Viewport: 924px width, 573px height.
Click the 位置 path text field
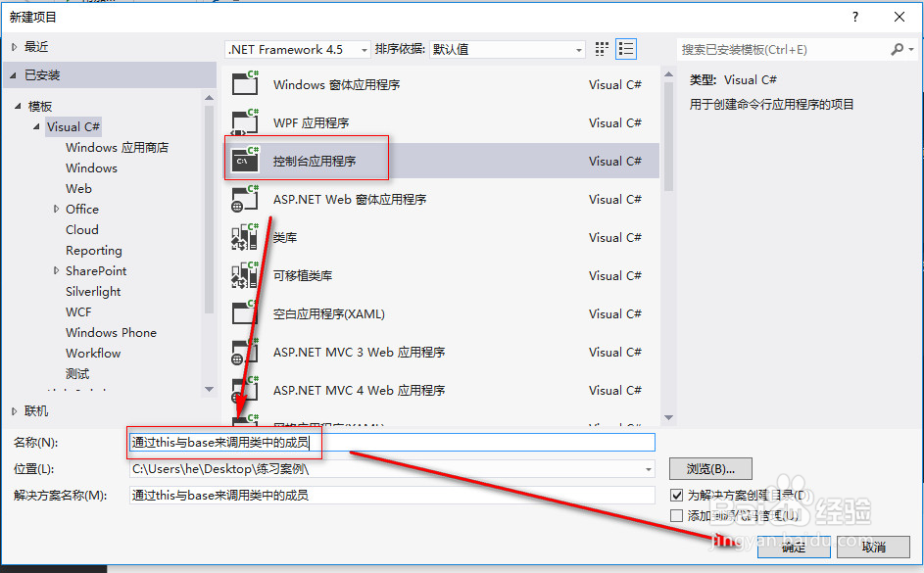385,469
